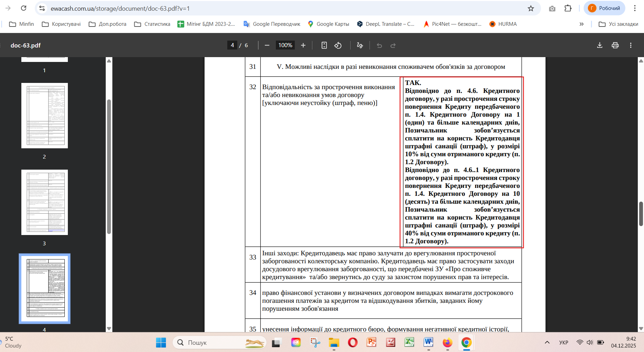
Task: Bookmark this page with star icon
Action: [531, 8]
